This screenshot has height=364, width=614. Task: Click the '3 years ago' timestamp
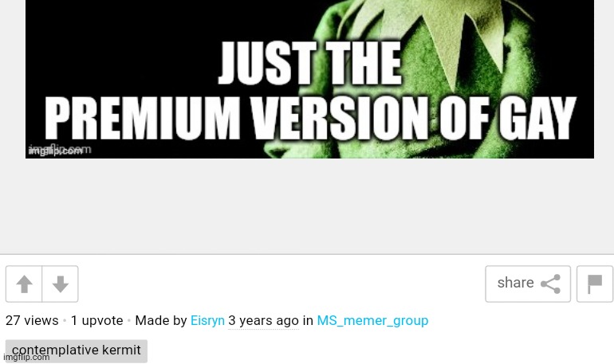pos(263,321)
